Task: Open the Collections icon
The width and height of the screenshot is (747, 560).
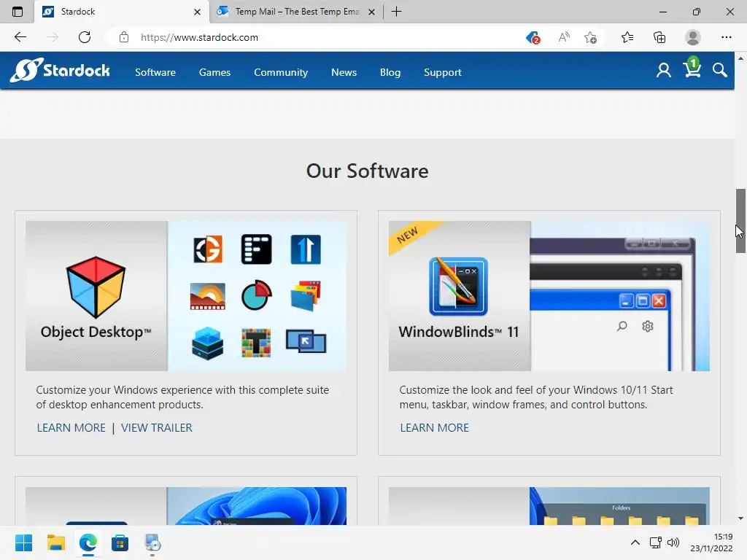Action: (659, 37)
